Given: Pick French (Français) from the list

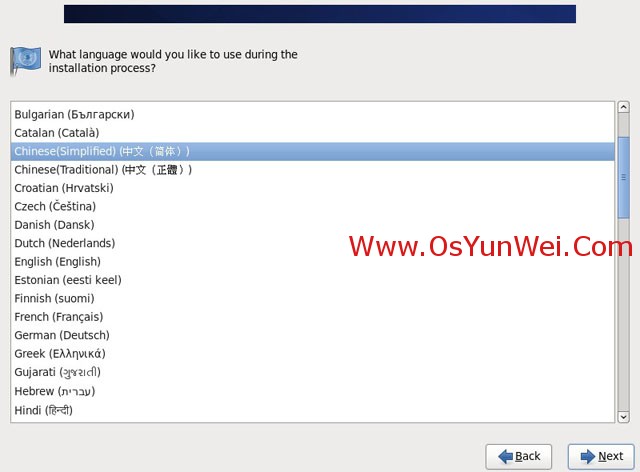Looking at the screenshot, I should 58,317.
